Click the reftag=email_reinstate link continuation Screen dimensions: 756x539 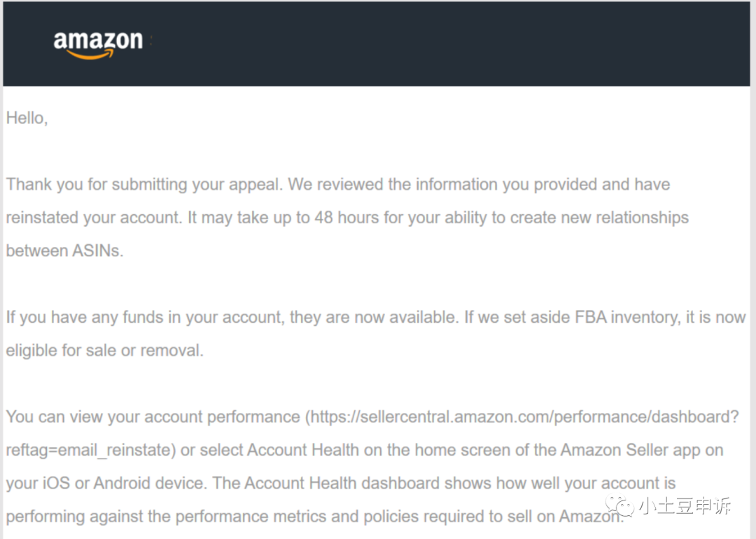[x=90, y=450]
